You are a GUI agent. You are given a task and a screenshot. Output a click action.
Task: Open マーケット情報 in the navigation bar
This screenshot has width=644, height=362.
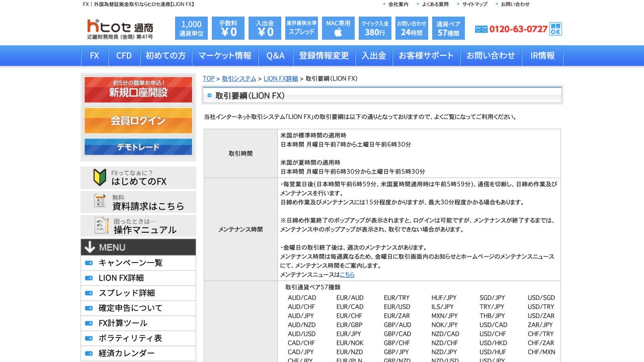coord(225,56)
